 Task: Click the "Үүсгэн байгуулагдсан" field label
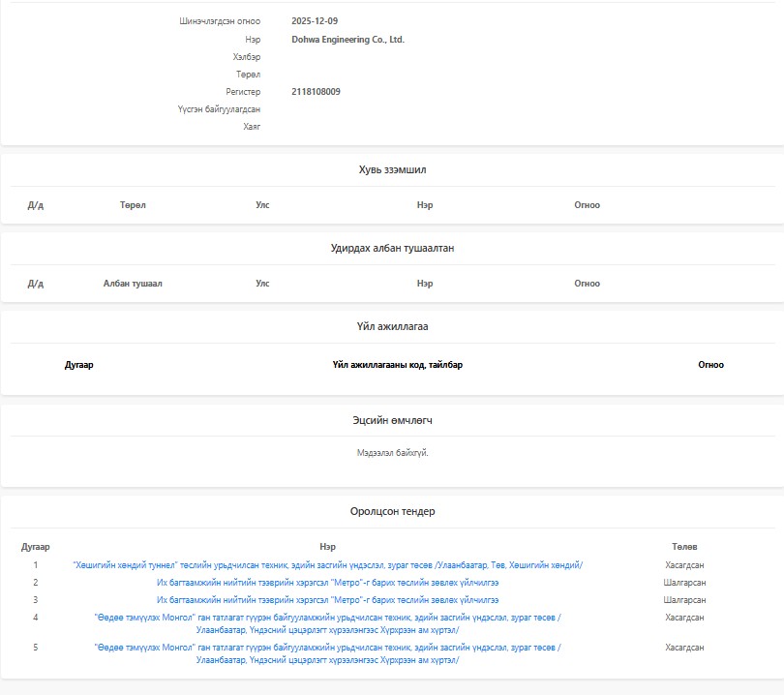219,109
